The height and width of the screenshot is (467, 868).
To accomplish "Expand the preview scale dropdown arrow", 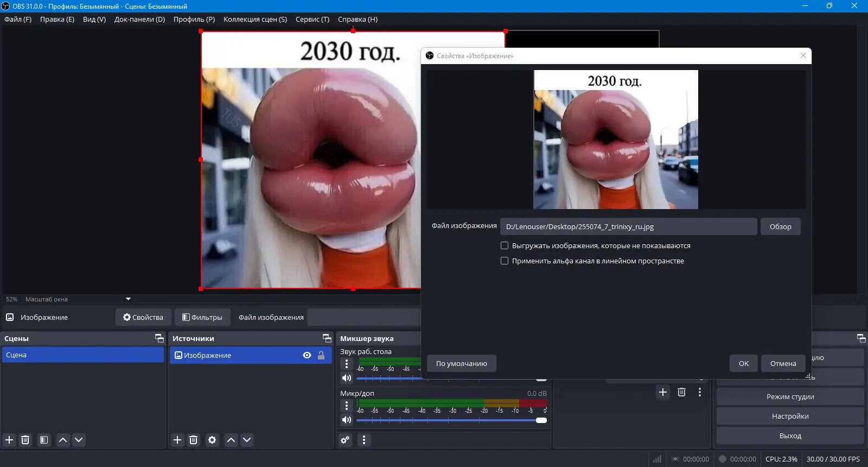I will 129,299.
